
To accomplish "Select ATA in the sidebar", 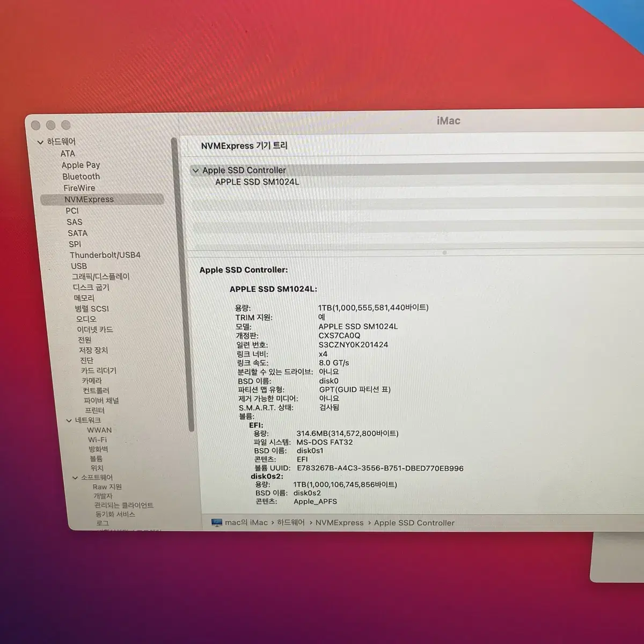I will 68,153.
